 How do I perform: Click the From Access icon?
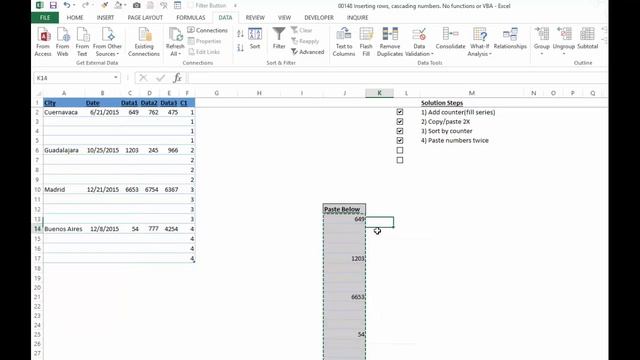[x=43, y=42]
